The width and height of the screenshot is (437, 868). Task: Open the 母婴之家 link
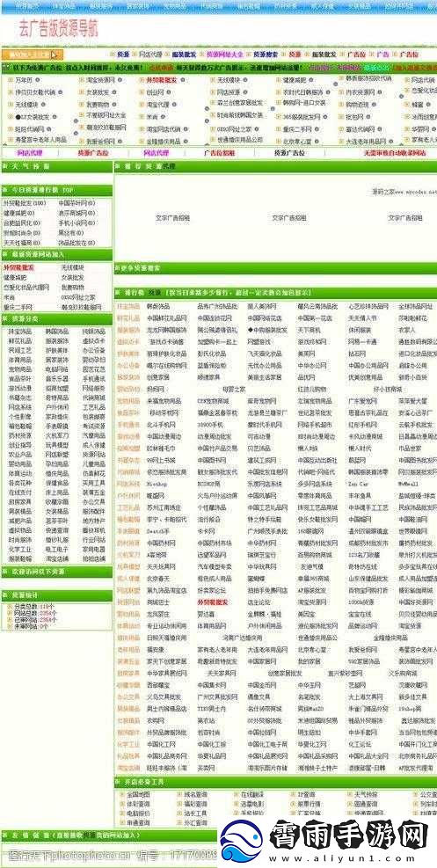(234, 390)
